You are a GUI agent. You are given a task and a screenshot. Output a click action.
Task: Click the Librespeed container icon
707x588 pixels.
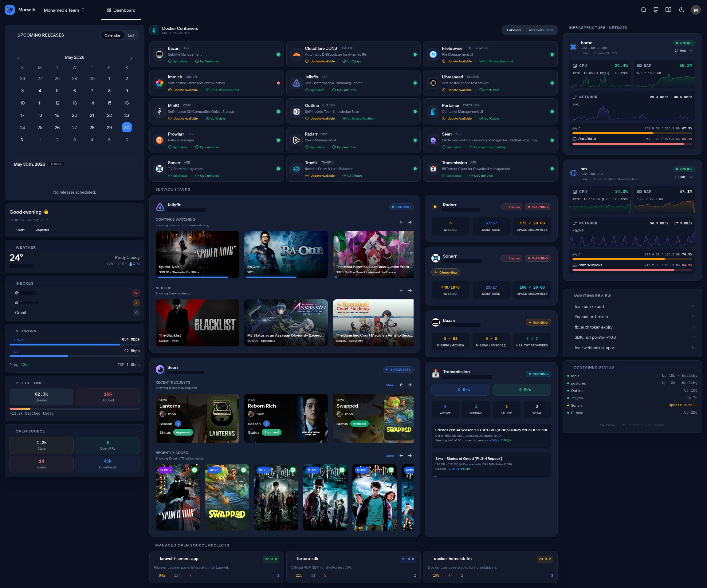pos(433,83)
